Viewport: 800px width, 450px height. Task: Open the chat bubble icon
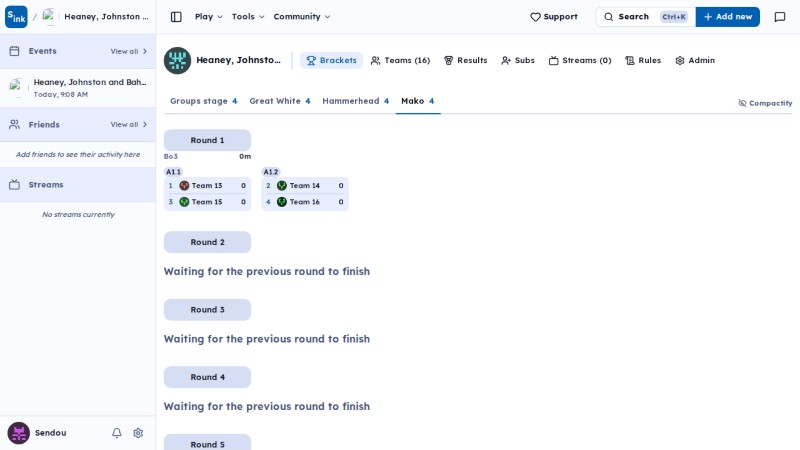780,17
